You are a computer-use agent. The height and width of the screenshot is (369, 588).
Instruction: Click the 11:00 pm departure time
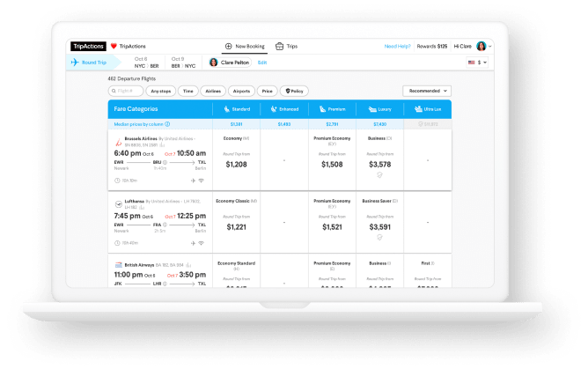[x=129, y=275]
